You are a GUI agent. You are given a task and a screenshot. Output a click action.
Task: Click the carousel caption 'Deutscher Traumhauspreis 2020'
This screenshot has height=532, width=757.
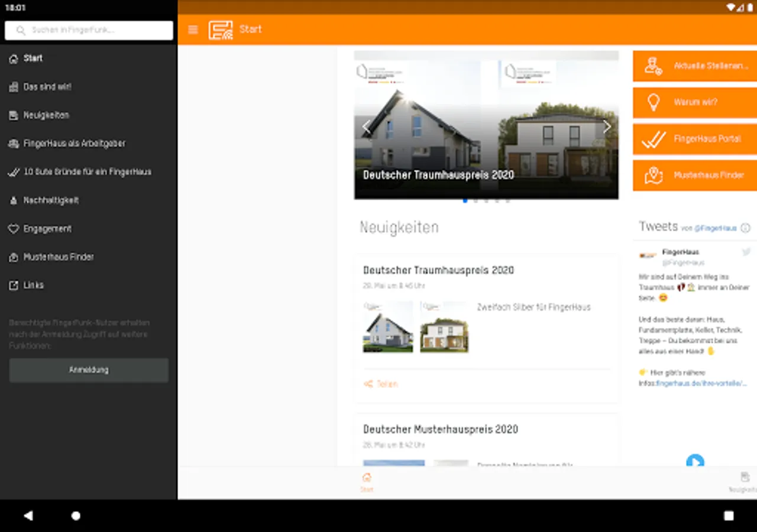(x=438, y=175)
